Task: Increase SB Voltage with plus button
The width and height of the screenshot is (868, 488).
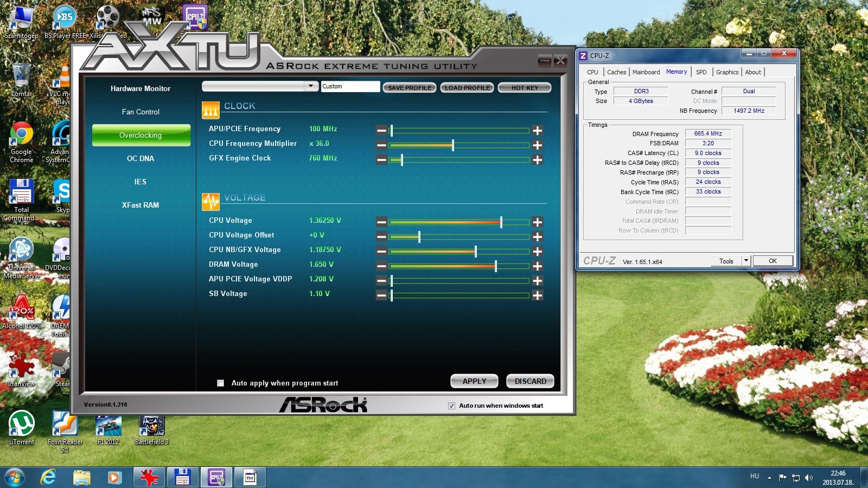Action: click(x=537, y=296)
